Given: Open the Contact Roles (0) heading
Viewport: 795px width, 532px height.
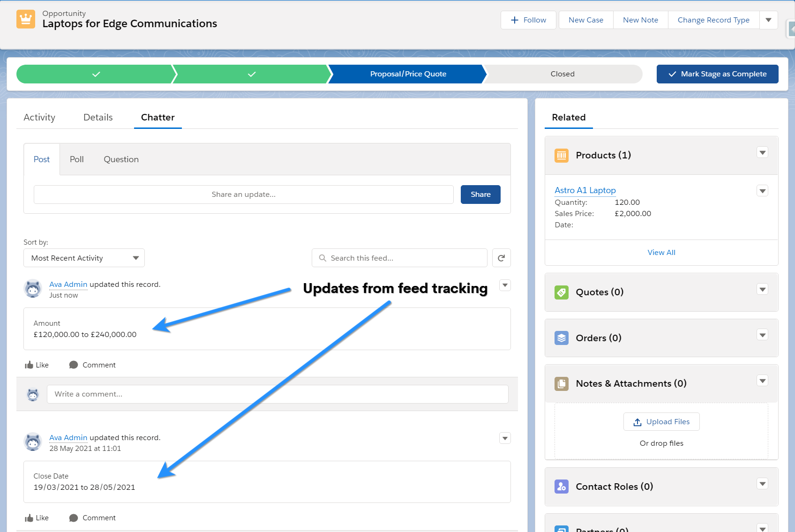Looking at the screenshot, I should point(614,487).
